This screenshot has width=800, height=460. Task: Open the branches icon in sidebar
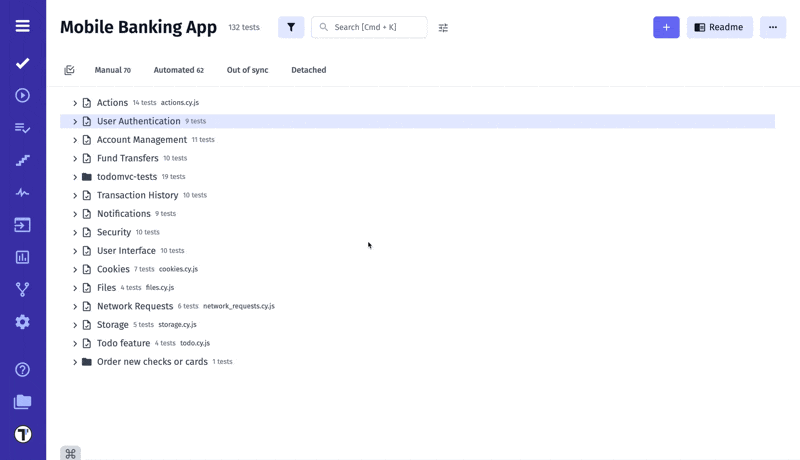[22, 289]
